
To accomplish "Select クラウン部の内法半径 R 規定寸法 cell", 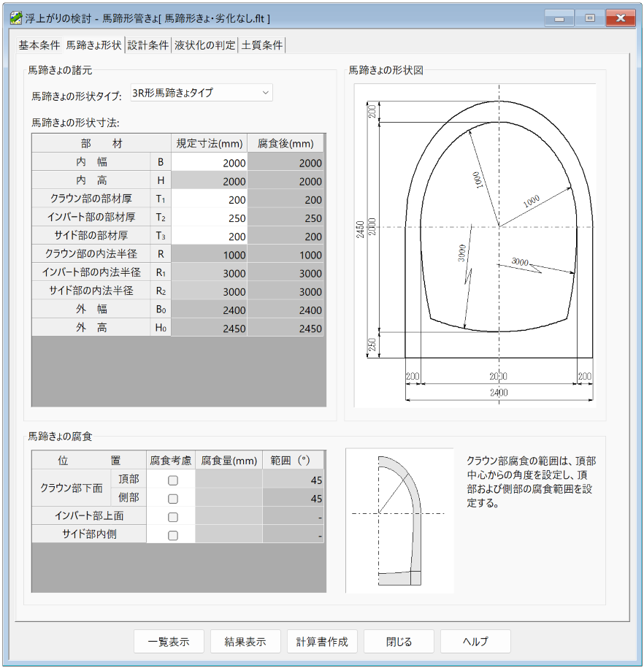I will coord(210,254).
